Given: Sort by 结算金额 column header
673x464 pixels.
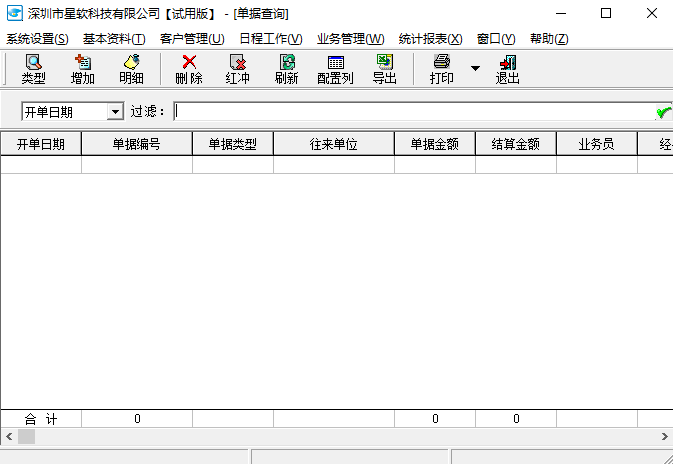Looking at the screenshot, I should pyautogui.click(x=515, y=144).
